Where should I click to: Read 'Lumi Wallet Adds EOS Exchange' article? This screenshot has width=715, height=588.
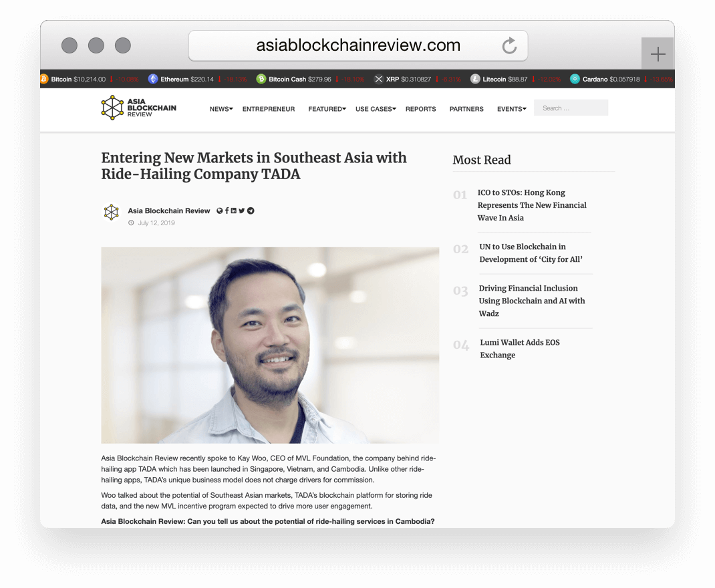pyautogui.click(x=520, y=349)
